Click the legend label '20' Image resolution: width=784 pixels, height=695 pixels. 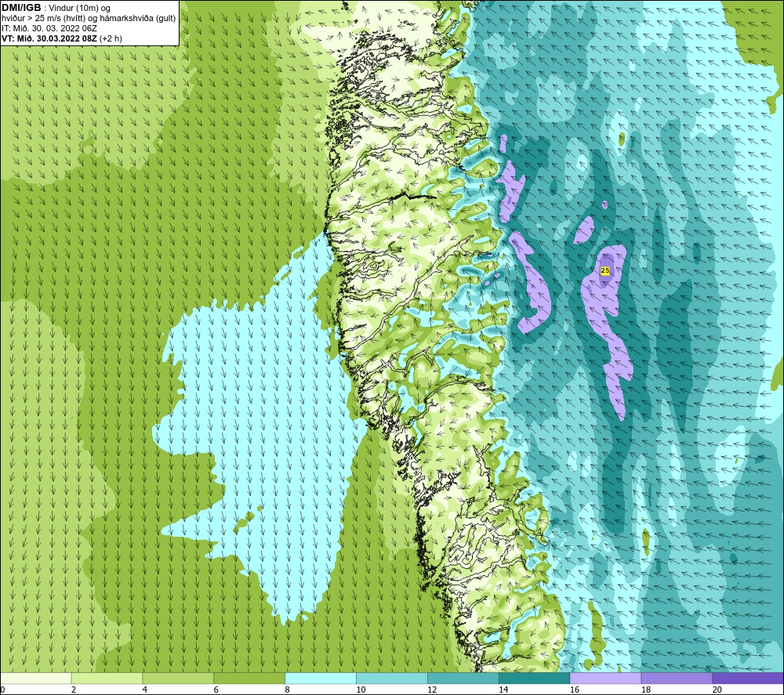[x=717, y=690]
